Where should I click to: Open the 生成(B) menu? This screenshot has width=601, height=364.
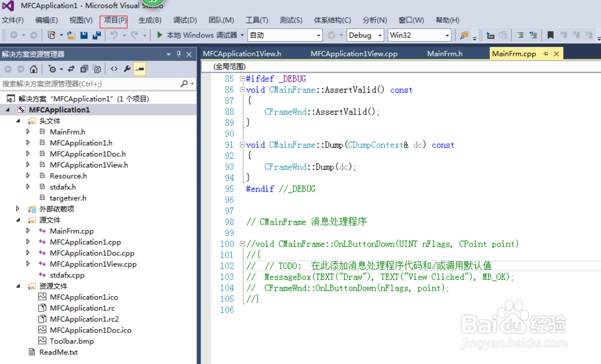pos(150,20)
